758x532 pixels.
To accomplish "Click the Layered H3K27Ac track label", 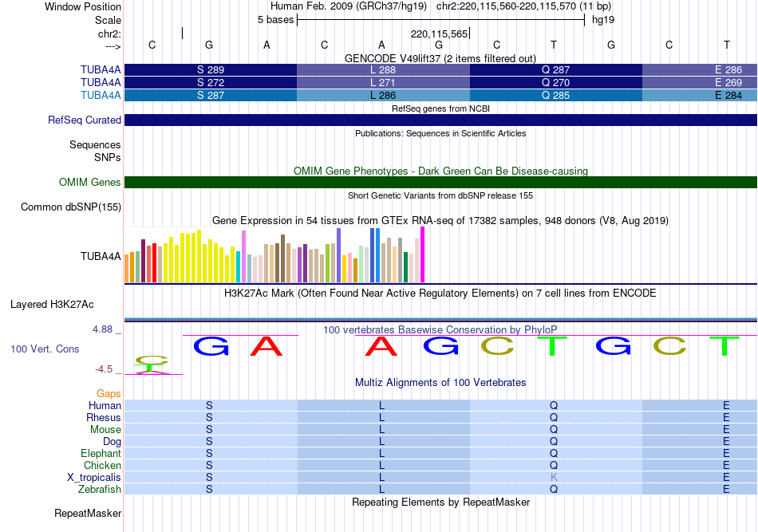I will tap(52, 305).
